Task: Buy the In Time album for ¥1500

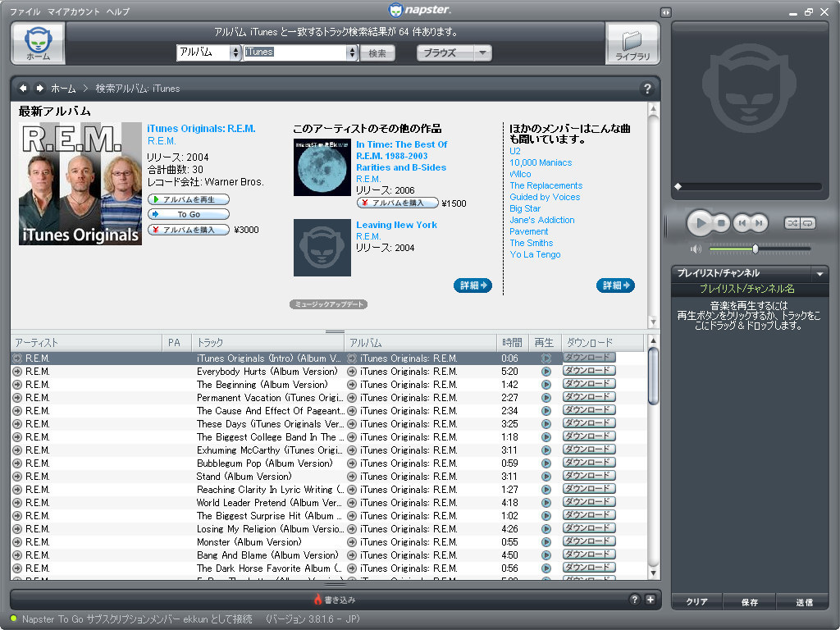Action: (398, 203)
